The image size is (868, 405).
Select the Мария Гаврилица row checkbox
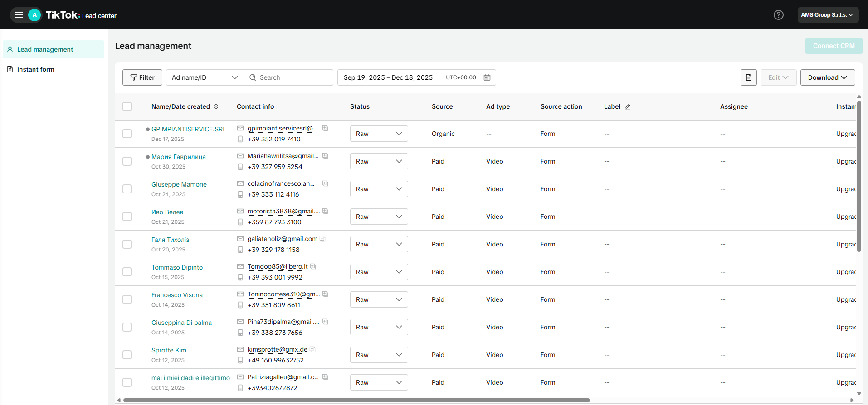[x=127, y=161]
